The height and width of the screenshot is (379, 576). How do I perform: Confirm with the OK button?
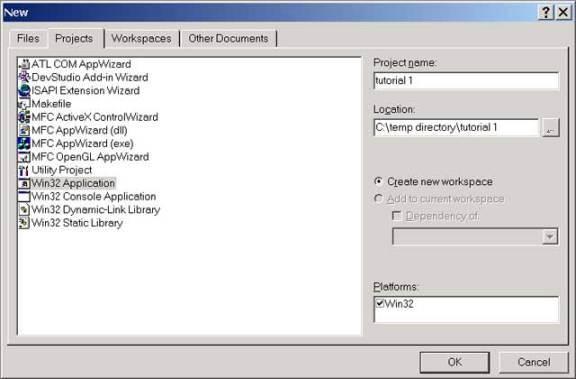(455, 362)
